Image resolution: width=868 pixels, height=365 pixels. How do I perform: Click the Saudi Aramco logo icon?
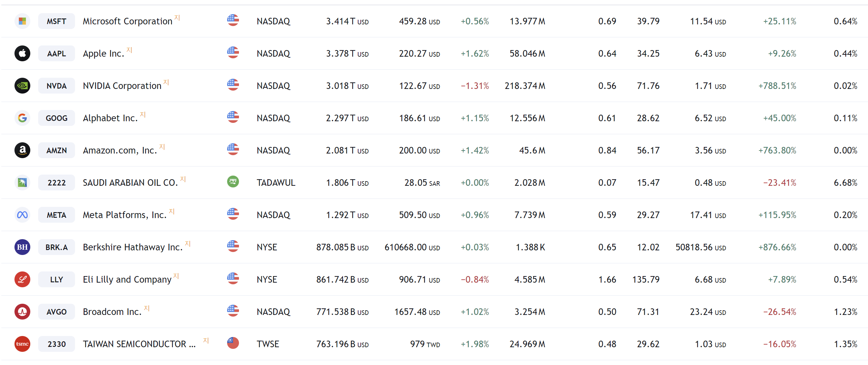[22, 182]
